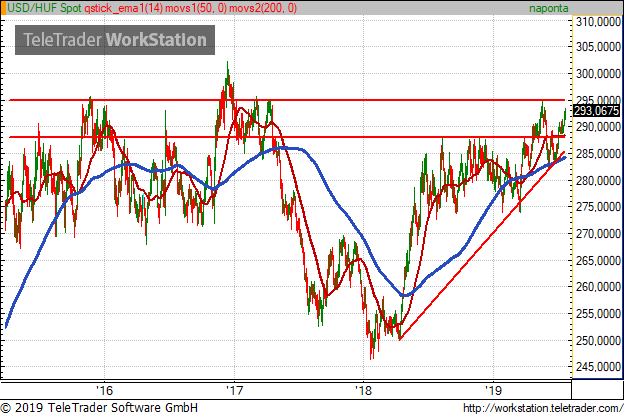
Task: Click the 280,0000 price axis label
Action: [x=598, y=180]
